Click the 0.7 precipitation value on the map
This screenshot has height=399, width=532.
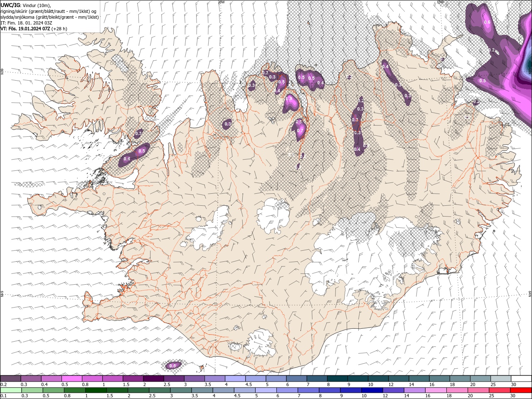coord(300,131)
